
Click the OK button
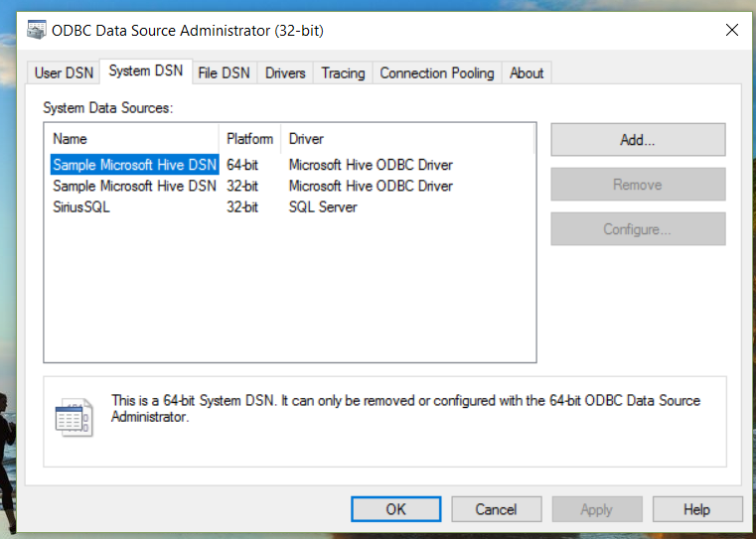click(x=396, y=509)
